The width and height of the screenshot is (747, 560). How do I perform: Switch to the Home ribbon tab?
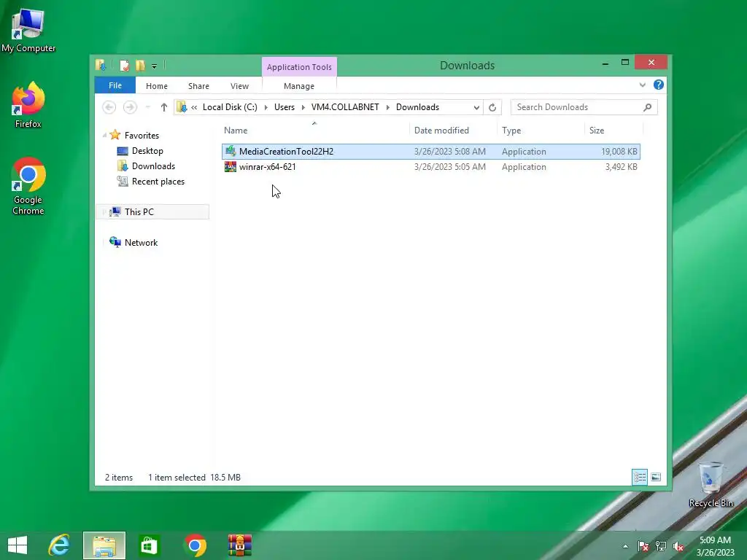(x=157, y=86)
